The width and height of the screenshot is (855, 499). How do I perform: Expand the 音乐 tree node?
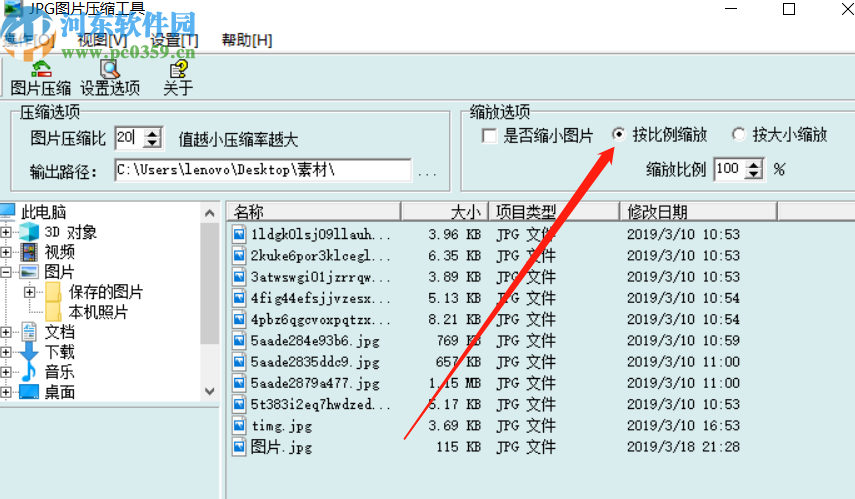(5, 372)
